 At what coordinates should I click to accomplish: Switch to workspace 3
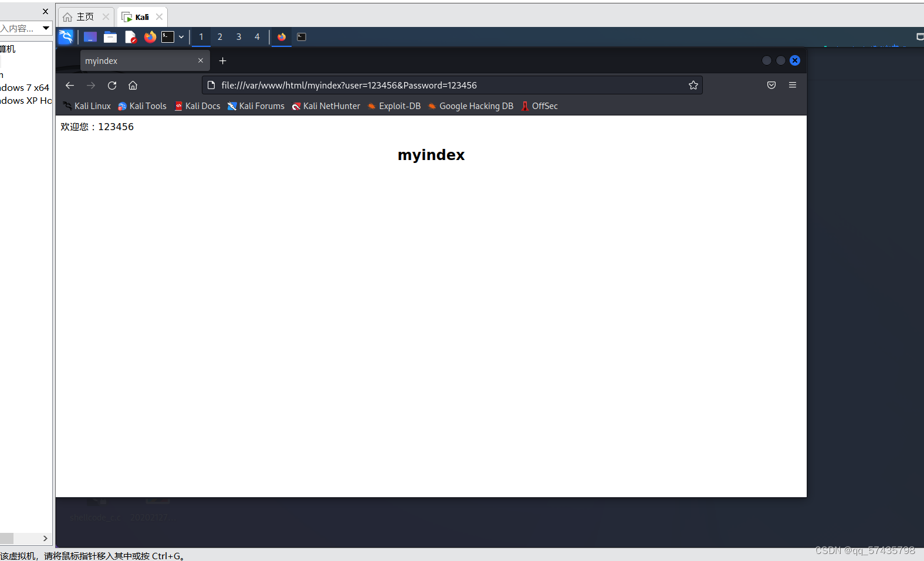click(239, 37)
